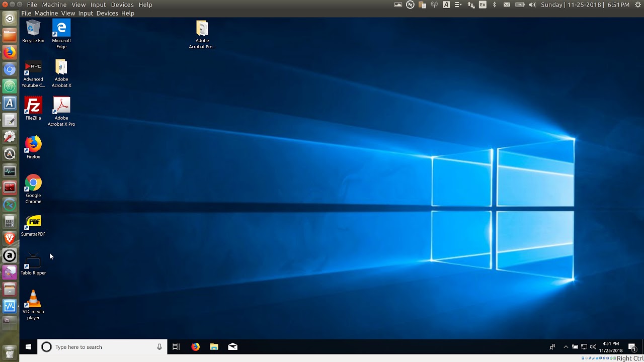Open the Devices menu in the Ubuntu top panel
Image resolution: width=644 pixels, height=362 pixels.
pos(122,5)
